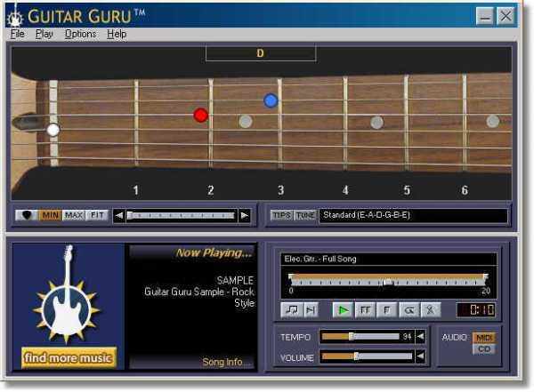Click the stop playback button
Image resolution: width=534 pixels, height=392 pixels.
(387, 310)
